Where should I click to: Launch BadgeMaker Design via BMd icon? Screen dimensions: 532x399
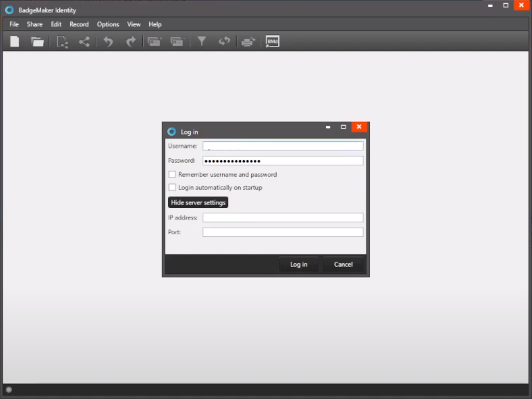click(x=273, y=42)
